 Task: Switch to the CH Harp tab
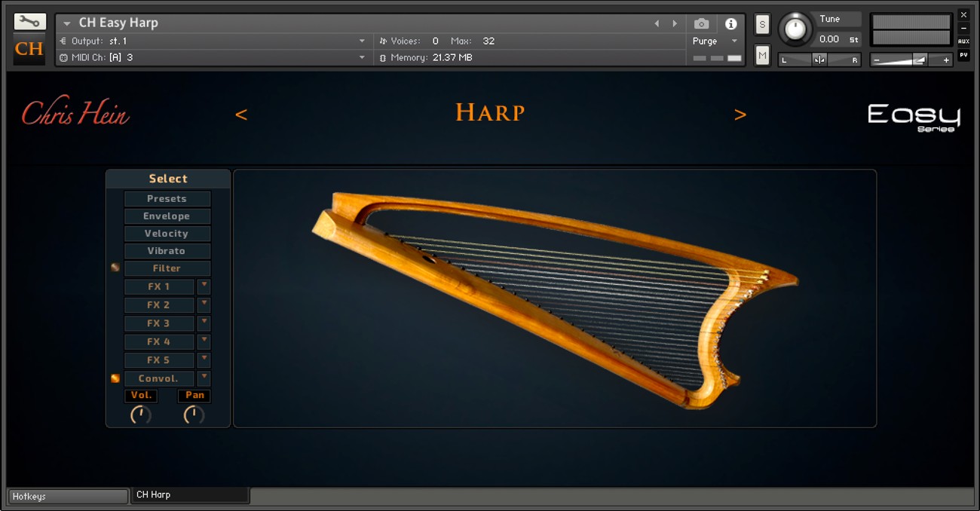pos(190,495)
